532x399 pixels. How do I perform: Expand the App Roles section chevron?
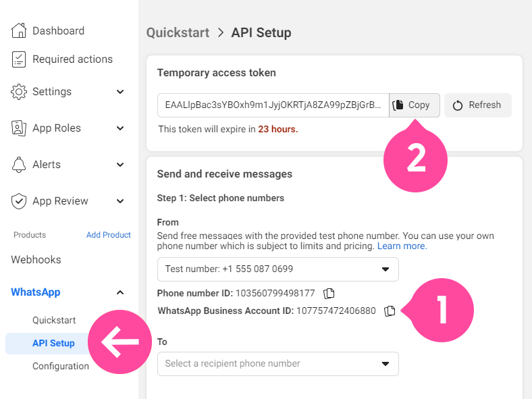coord(120,128)
